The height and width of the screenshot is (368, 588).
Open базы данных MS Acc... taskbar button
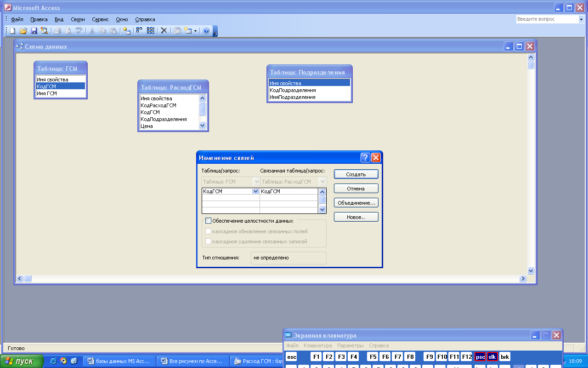tap(119, 361)
